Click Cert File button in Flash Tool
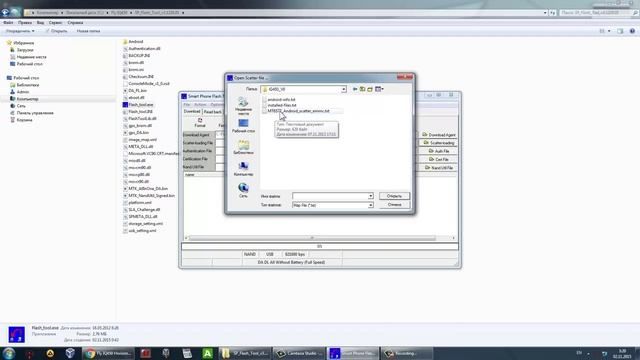 click(438, 159)
